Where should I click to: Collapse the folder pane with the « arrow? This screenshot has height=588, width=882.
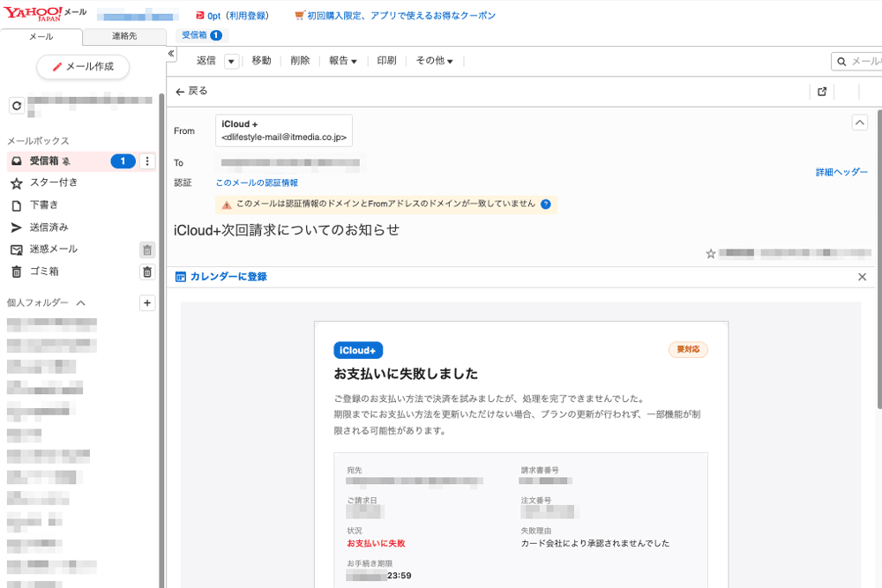point(170,53)
